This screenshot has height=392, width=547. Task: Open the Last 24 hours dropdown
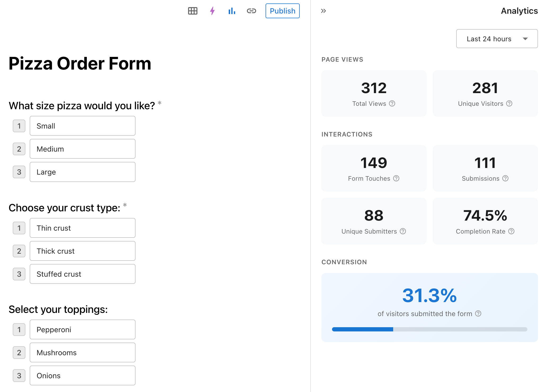tap(497, 39)
